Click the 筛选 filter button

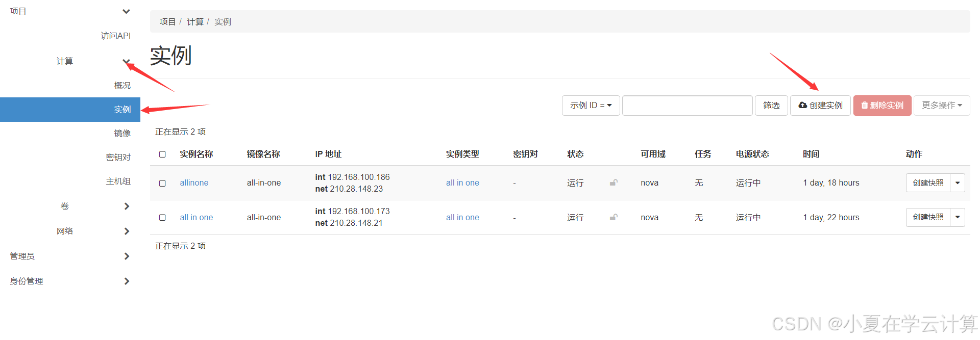point(771,106)
